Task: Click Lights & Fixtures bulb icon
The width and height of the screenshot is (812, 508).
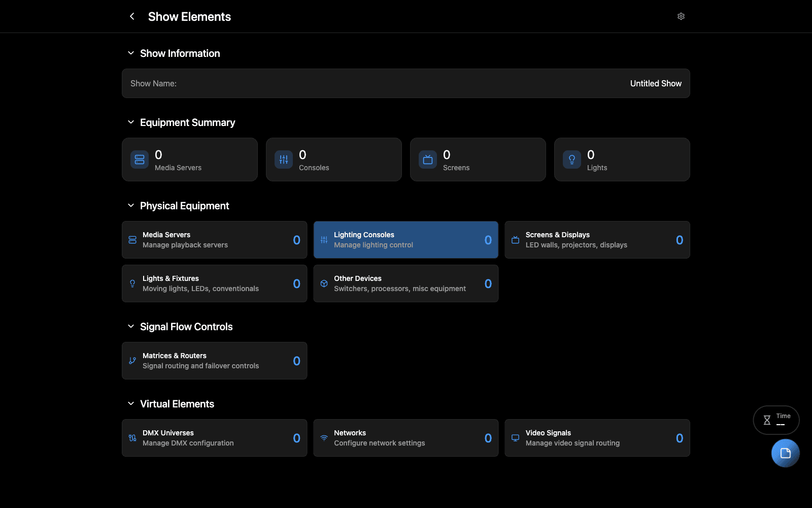Action: 132,283
